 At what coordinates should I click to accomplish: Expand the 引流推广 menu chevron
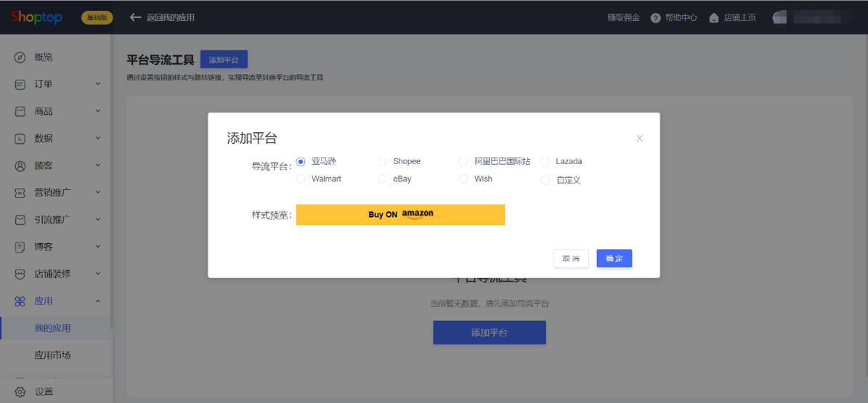(x=98, y=220)
